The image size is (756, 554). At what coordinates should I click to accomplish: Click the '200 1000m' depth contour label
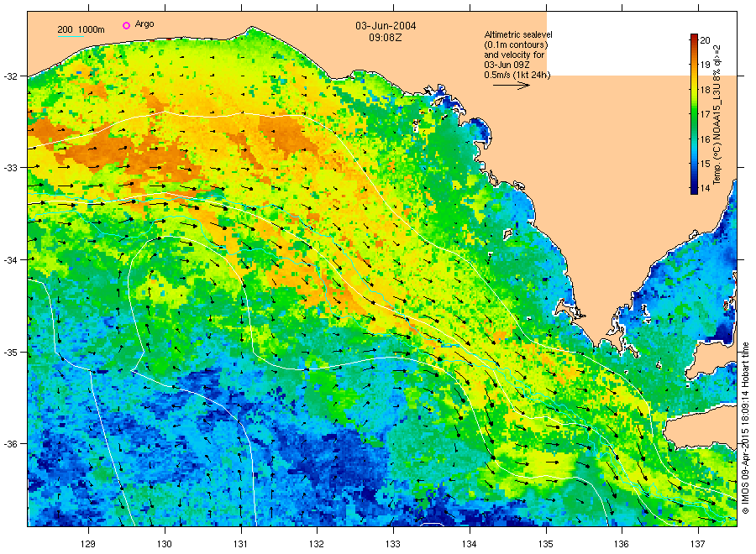point(81,29)
